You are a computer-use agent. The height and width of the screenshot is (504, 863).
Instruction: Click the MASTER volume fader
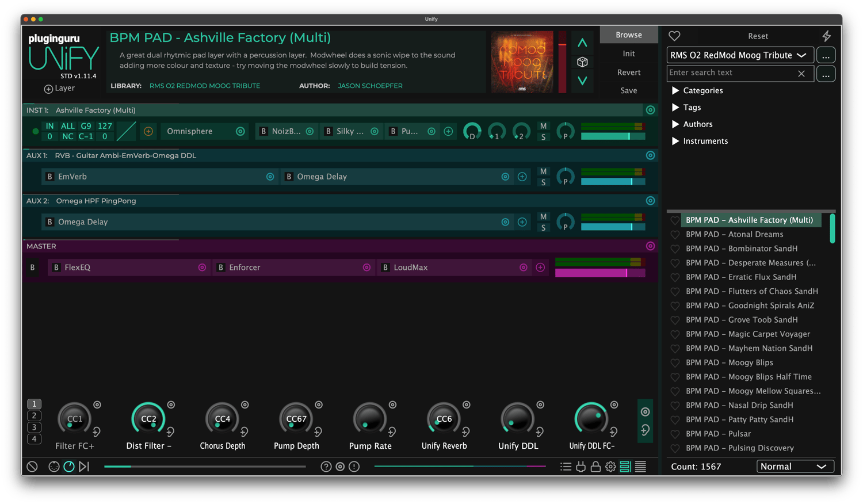click(599, 273)
